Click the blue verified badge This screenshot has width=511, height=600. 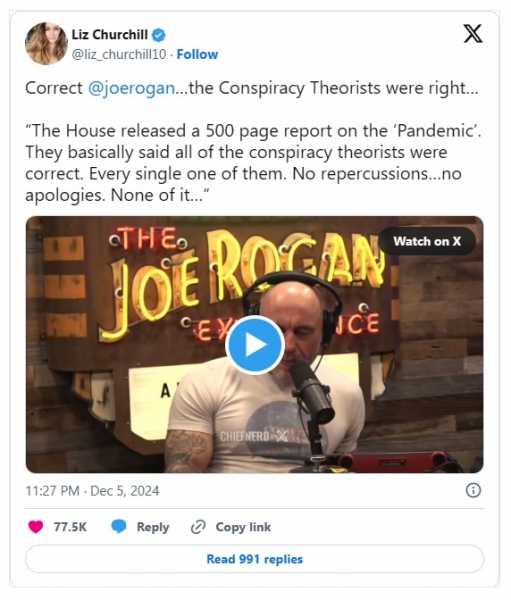click(x=158, y=35)
